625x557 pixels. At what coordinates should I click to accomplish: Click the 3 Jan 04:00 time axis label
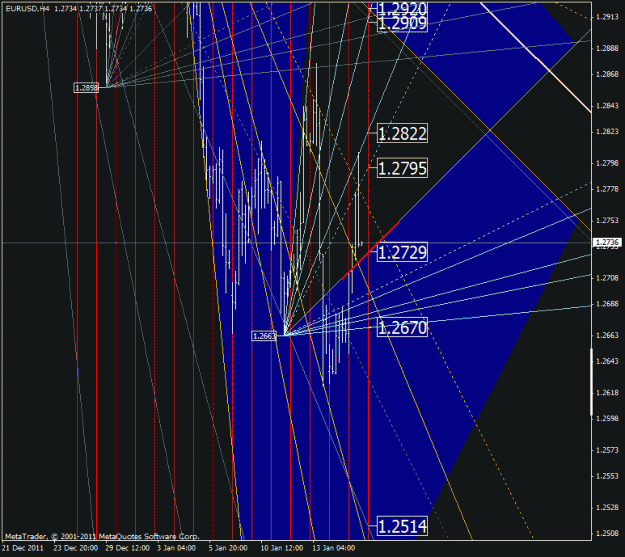point(176,548)
